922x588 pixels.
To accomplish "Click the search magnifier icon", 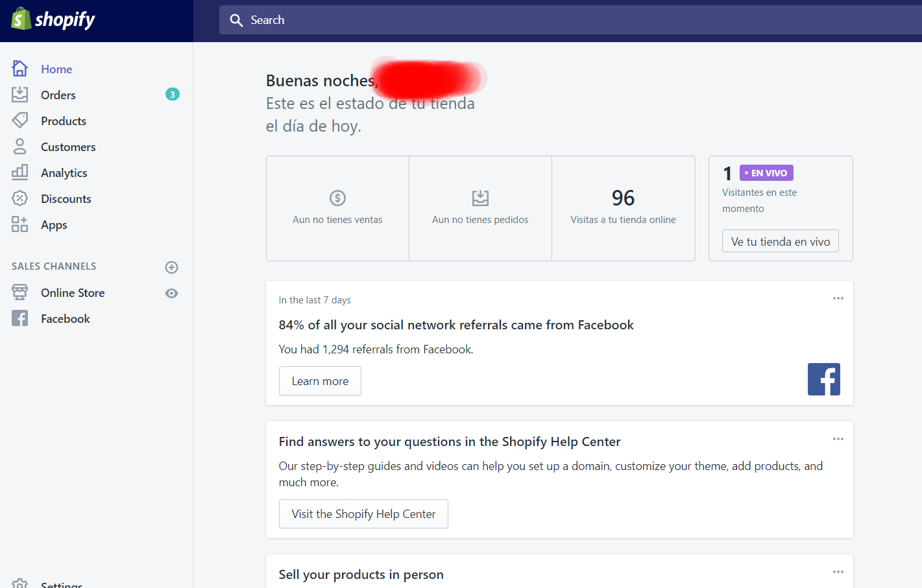I will (236, 20).
